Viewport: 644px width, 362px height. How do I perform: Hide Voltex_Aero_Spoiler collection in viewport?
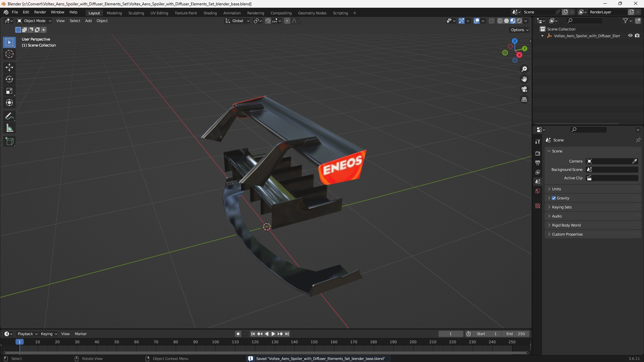click(x=630, y=36)
